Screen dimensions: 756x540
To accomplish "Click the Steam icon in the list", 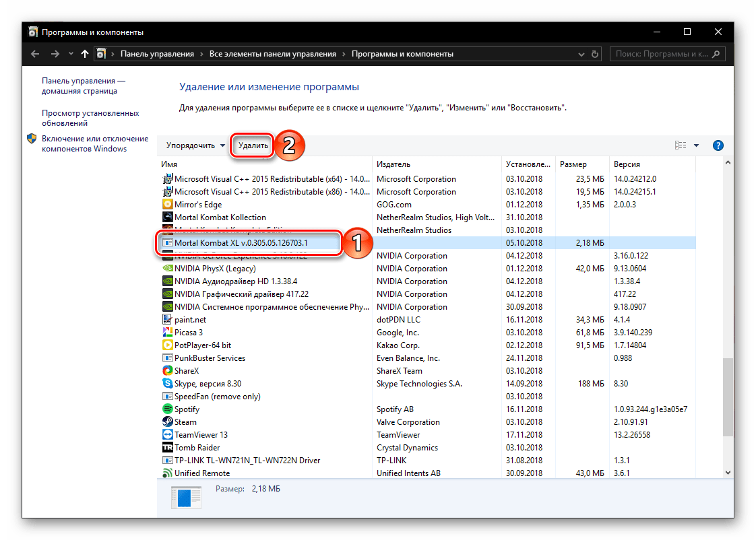I will coord(168,422).
